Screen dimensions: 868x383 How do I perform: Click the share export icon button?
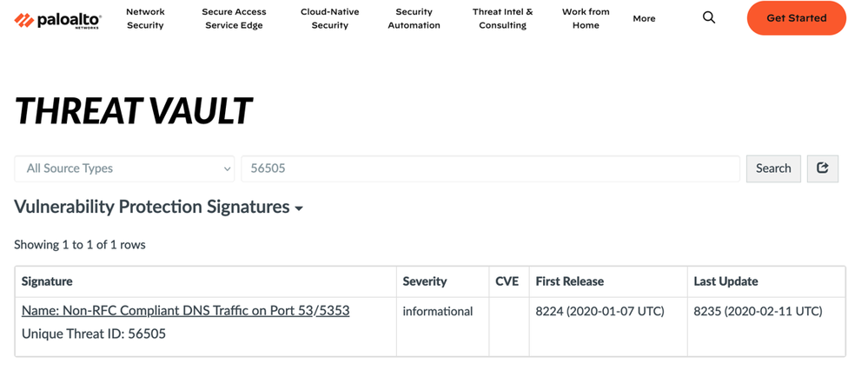[822, 168]
